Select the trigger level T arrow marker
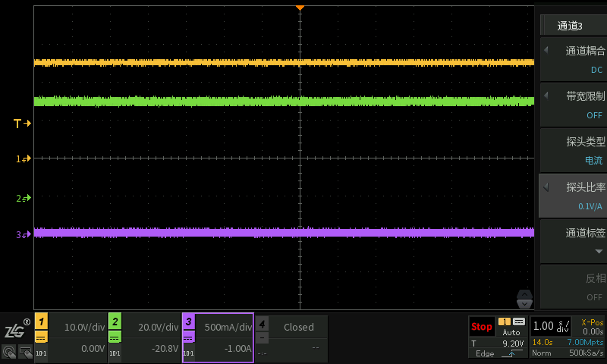The width and height of the screenshot is (607, 364). coord(22,124)
